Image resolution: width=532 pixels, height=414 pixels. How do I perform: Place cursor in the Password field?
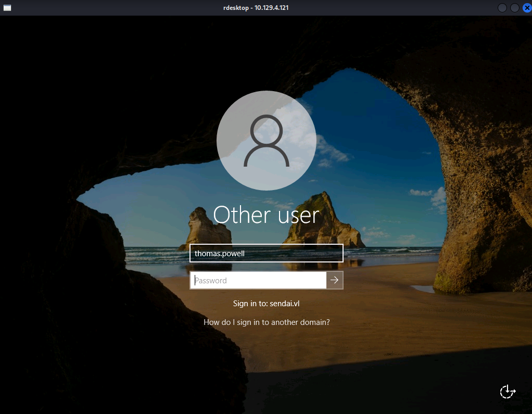coord(258,280)
